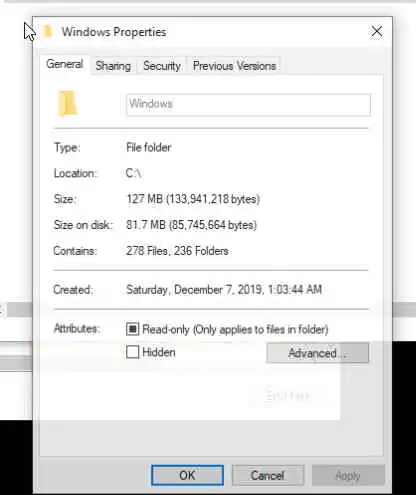The width and height of the screenshot is (416, 495).
Task: Click the greyed-out Apply button
Action: click(348, 475)
